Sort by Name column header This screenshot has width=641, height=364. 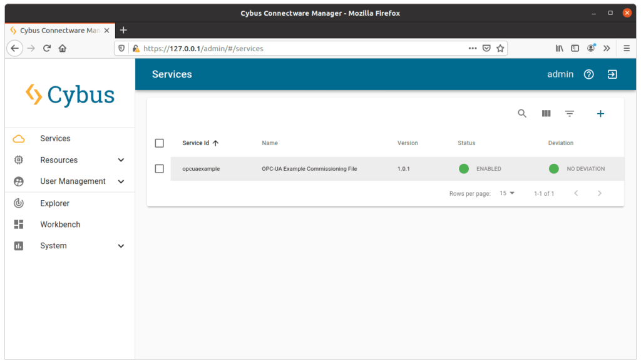coord(270,143)
